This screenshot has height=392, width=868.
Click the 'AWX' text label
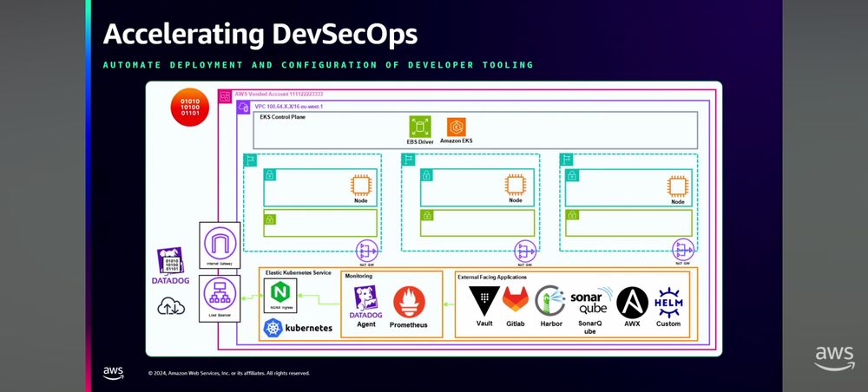[x=632, y=323]
